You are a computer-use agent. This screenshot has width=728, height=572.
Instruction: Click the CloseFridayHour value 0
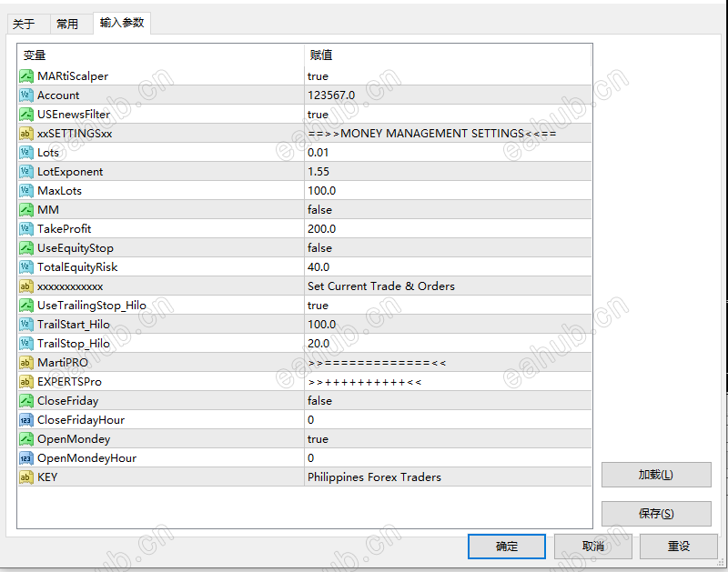click(x=311, y=420)
